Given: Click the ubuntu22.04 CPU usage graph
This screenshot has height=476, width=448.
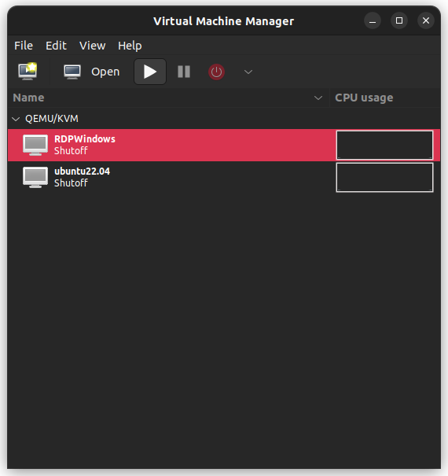Looking at the screenshot, I should (384, 177).
